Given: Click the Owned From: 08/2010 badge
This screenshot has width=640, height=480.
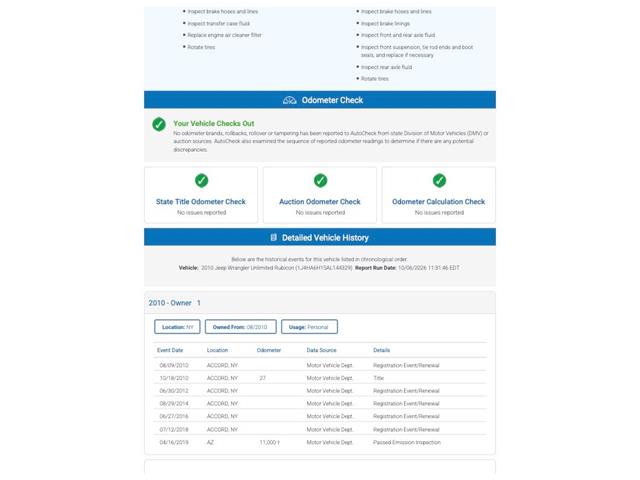Looking at the screenshot, I should [240, 327].
